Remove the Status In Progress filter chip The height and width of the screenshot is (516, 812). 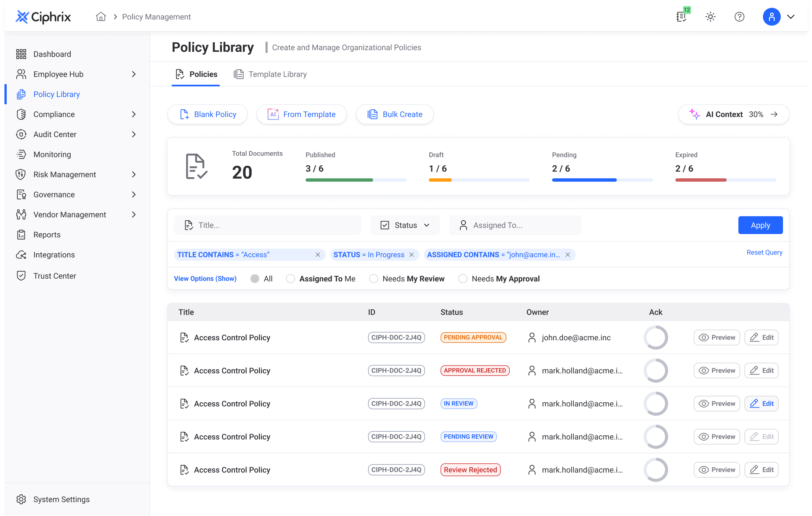click(x=412, y=255)
